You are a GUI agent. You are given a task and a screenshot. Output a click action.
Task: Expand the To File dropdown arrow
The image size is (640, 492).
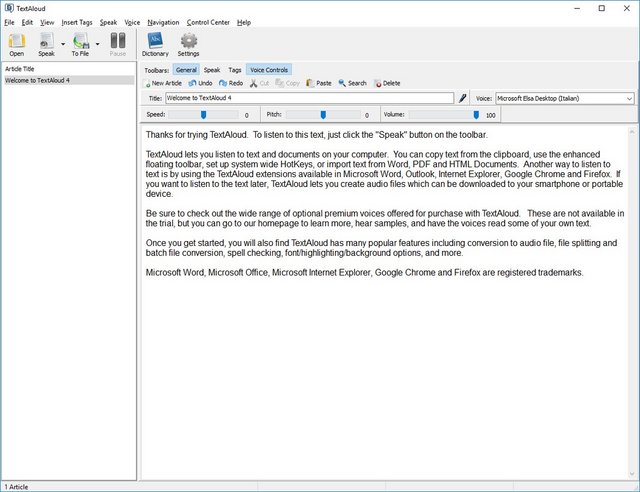(x=98, y=44)
